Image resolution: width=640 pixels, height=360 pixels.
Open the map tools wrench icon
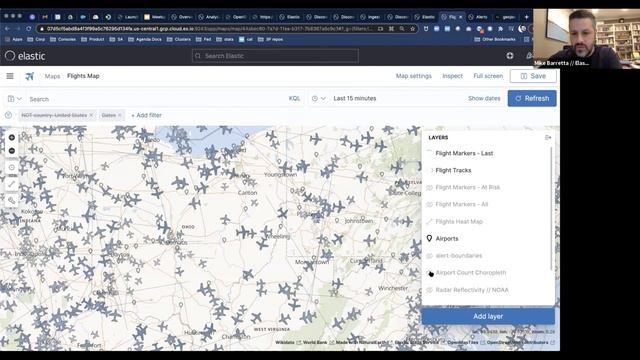(12, 200)
